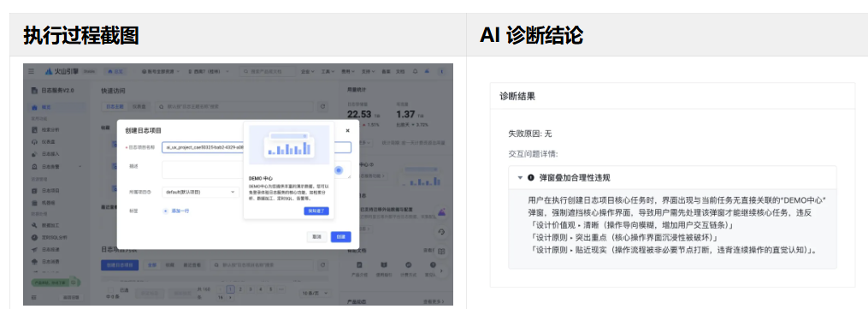Image resolution: width=868 pixels, height=309 pixels.
Task: Open the 工具 menu in the top bar
Action: click(328, 71)
